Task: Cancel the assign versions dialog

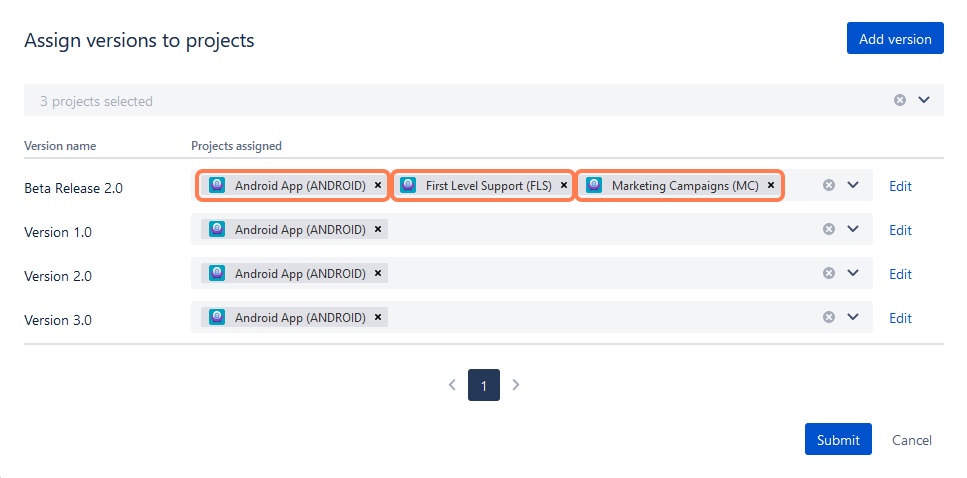Action: click(x=911, y=440)
